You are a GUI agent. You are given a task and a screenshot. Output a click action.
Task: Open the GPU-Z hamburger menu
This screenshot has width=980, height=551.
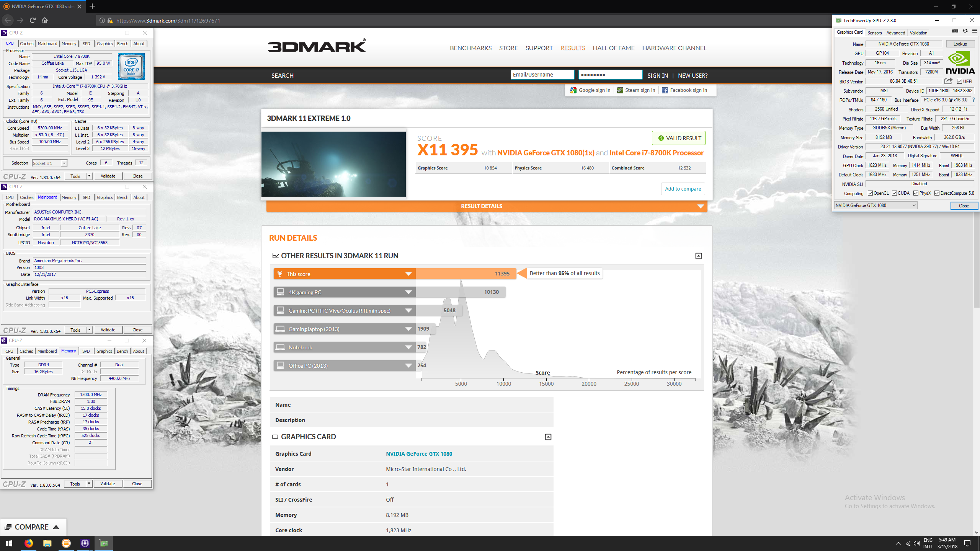click(x=975, y=31)
